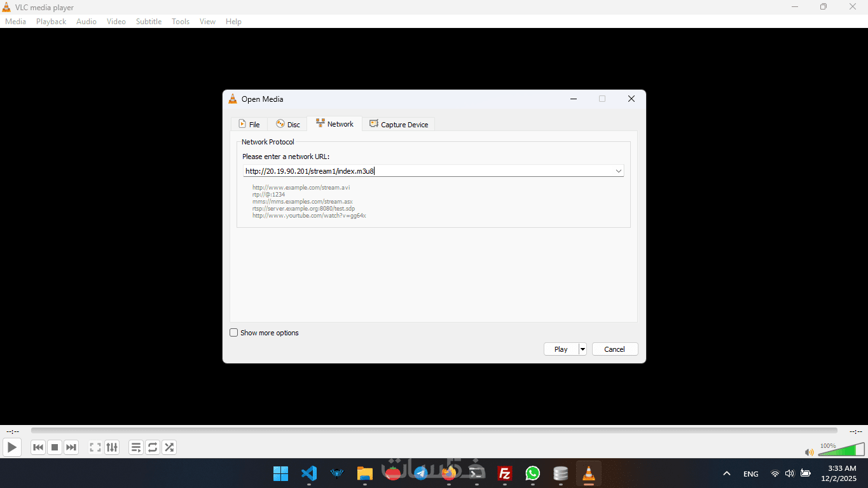Stop playback using the square Stop icon
The width and height of the screenshot is (868, 488).
click(55, 447)
